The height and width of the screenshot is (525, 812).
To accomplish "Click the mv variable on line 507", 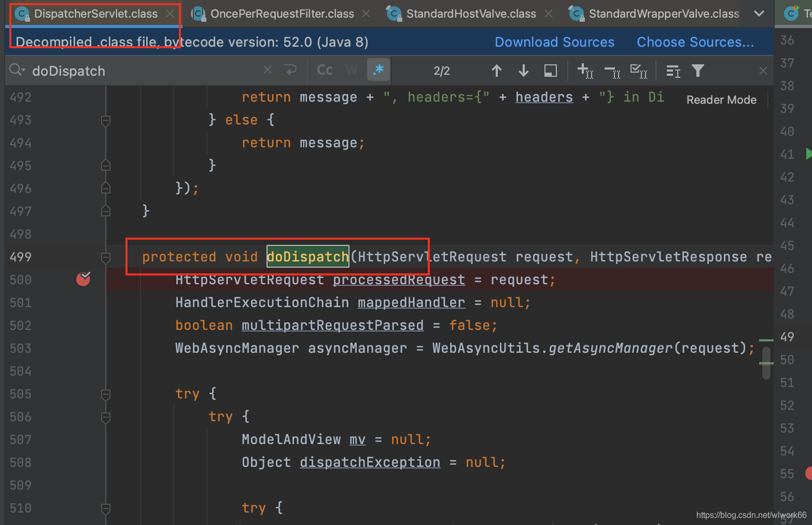I will 357,439.
